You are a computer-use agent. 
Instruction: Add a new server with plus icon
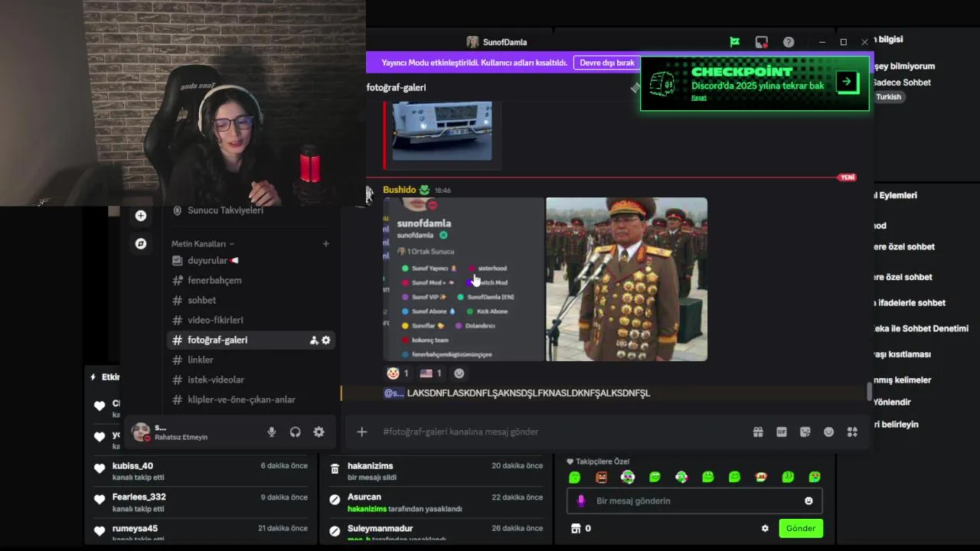point(141,216)
